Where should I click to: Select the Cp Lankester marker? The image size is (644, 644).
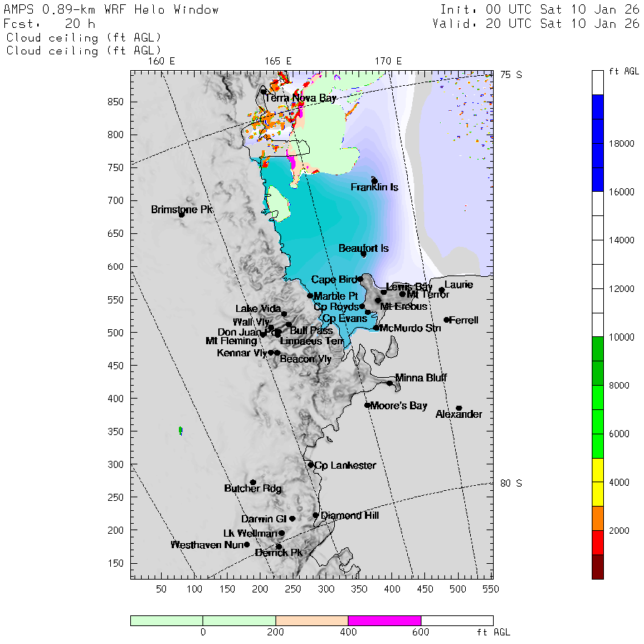[311, 465]
